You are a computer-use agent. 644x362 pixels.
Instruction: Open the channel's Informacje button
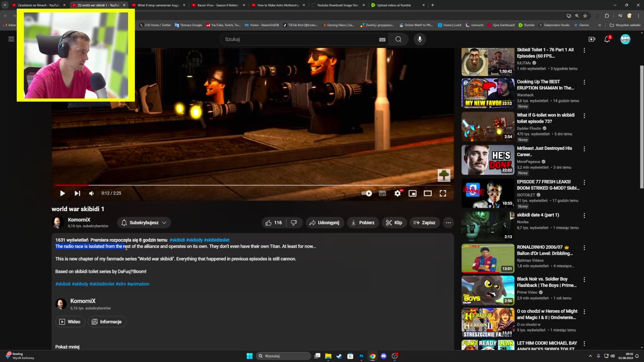(x=107, y=322)
